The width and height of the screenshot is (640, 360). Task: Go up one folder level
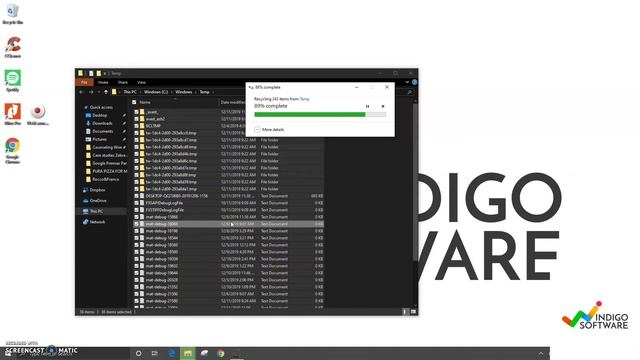coord(106,92)
